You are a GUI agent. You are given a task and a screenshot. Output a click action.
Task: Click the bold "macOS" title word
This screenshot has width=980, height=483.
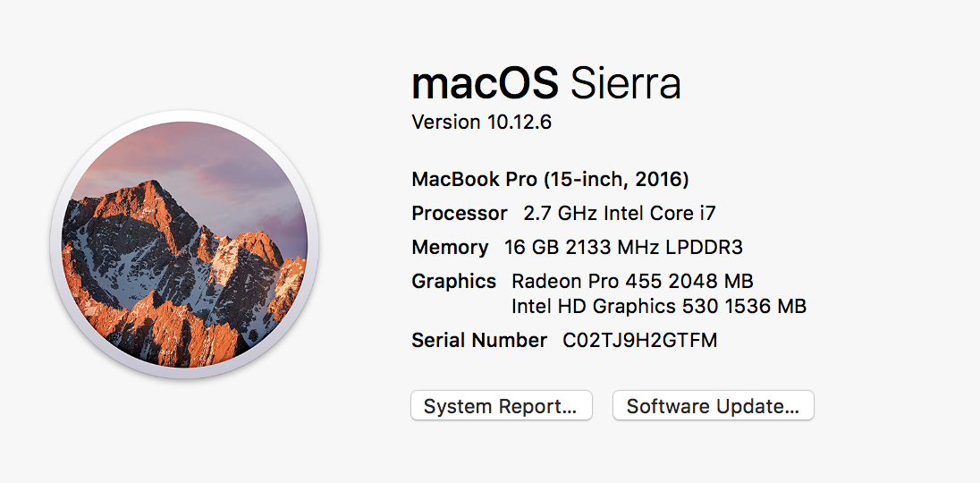tap(485, 84)
